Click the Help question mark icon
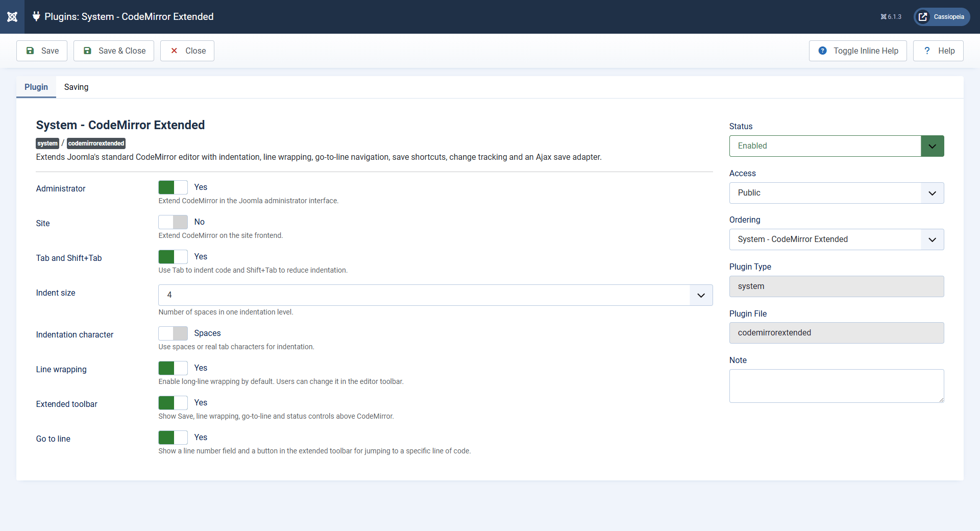 [927, 51]
